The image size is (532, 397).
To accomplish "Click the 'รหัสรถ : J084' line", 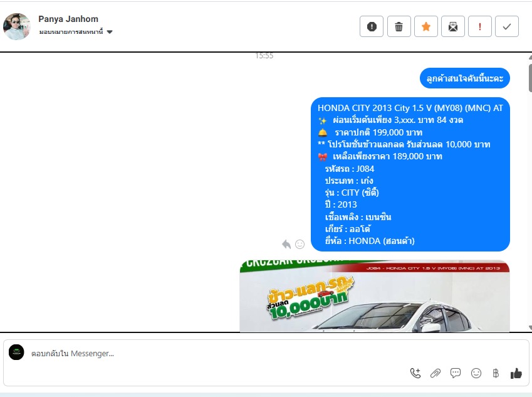I will click(350, 169).
